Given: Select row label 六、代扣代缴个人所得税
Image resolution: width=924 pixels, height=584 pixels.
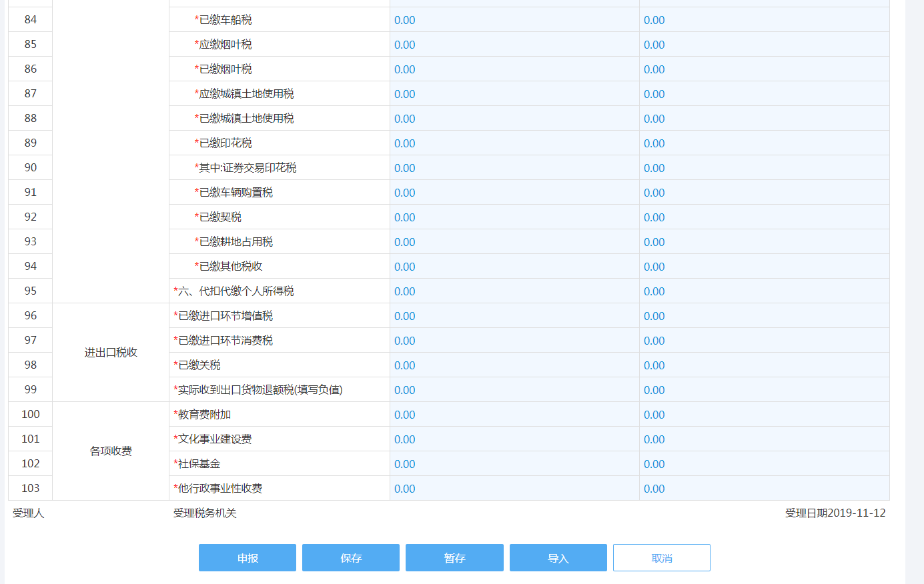Looking at the screenshot, I should (x=234, y=291).
